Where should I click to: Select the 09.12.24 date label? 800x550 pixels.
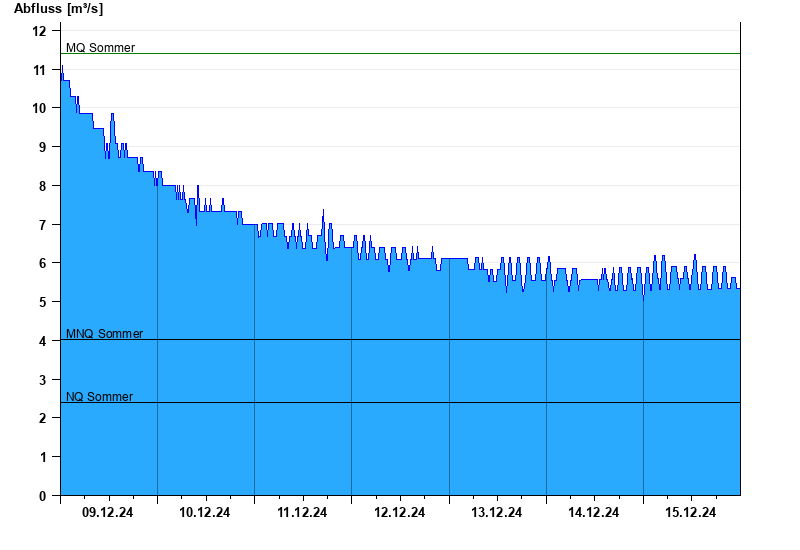(x=108, y=512)
